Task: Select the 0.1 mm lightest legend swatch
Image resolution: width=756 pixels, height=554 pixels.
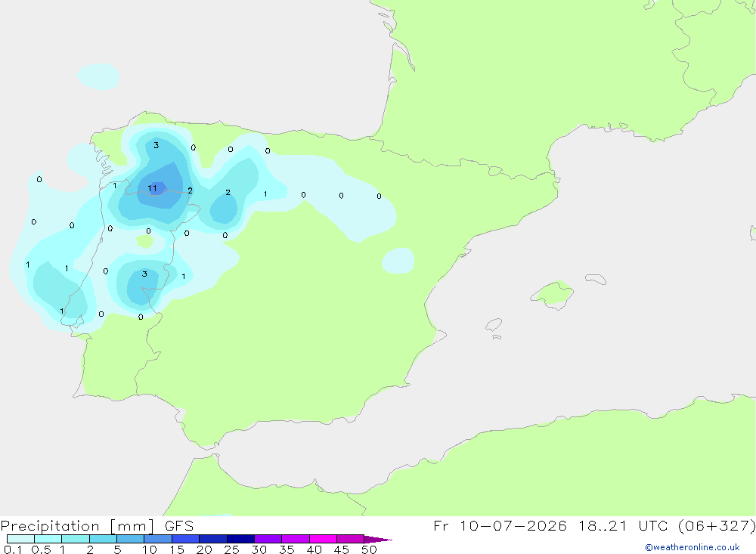Action: (x=20, y=539)
